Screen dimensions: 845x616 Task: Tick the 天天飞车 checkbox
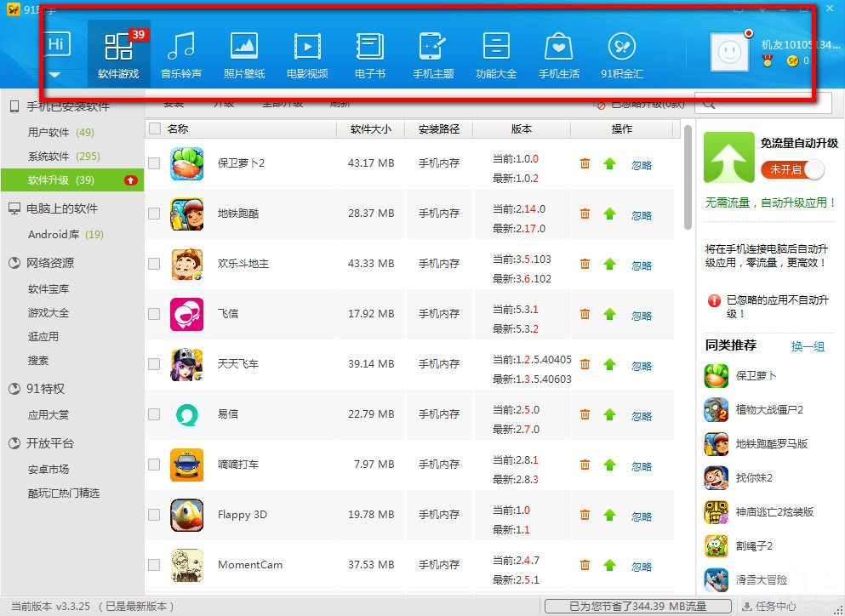[154, 364]
